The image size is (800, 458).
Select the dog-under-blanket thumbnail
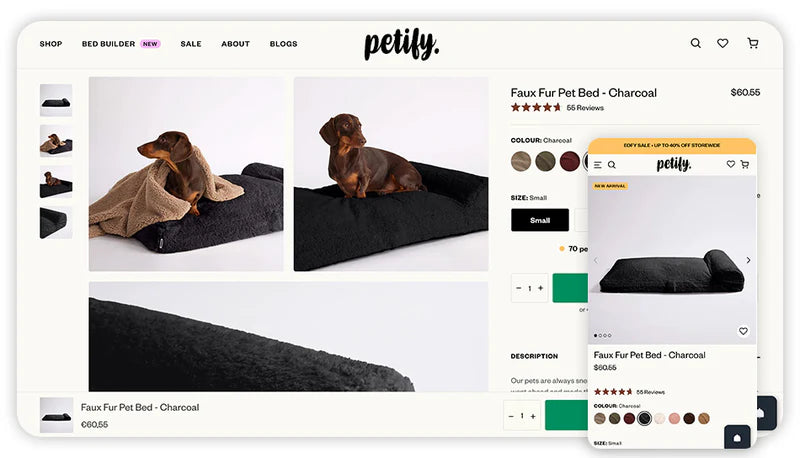[x=56, y=141]
